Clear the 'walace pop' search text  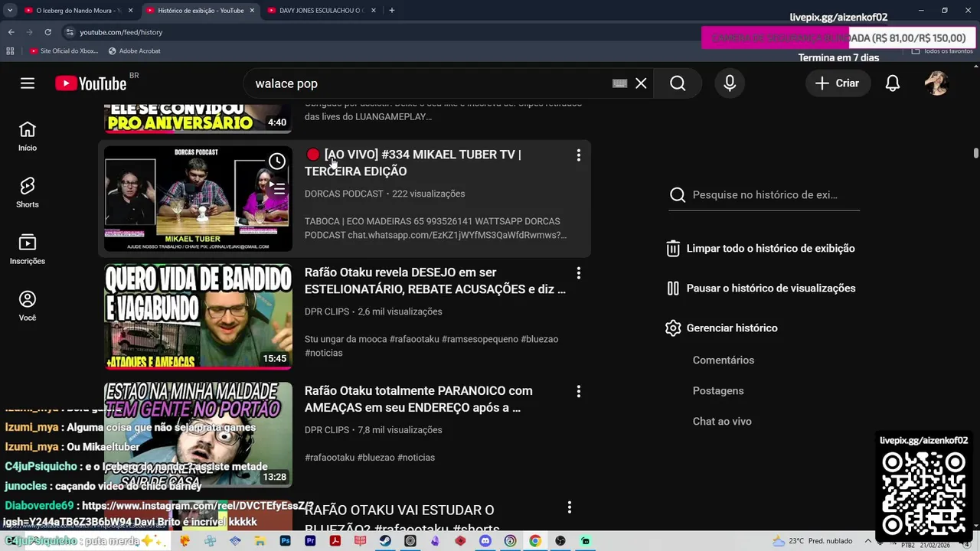(641, 83)
